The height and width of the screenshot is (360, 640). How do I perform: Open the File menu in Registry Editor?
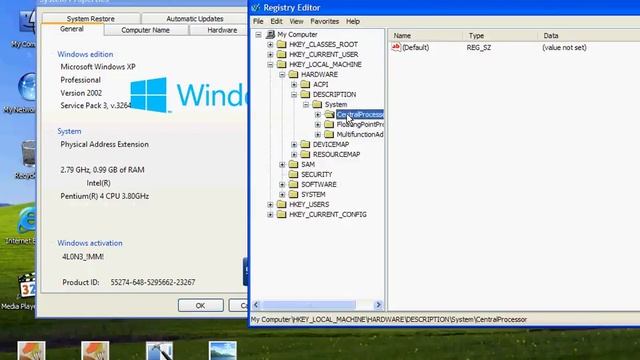(x=258, y=21)
